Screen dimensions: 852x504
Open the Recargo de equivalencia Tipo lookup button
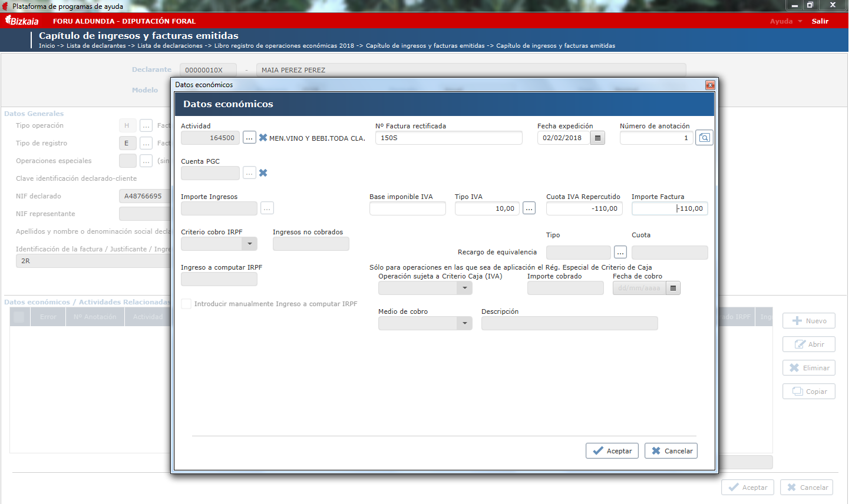click(x=620, y=253)
